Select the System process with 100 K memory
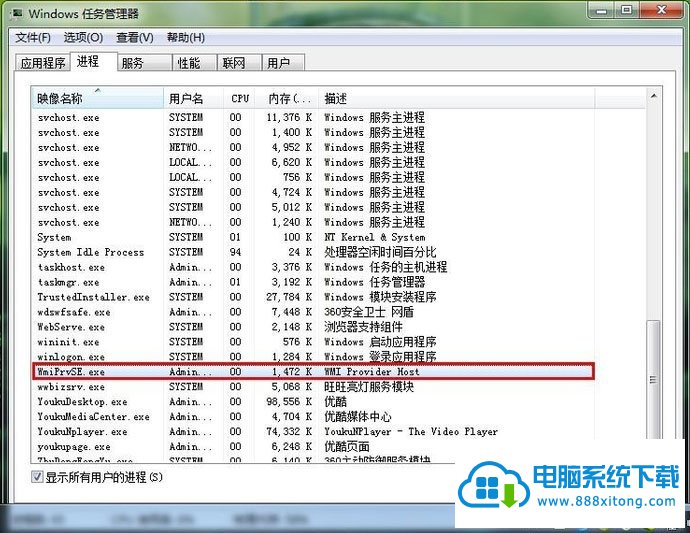690x533 pixels. (x=313, y=237)
